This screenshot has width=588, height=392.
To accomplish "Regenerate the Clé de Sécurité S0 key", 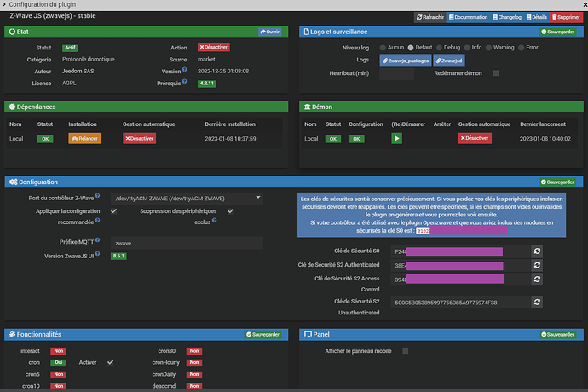I will pyautogui.click(x=537, y=251).
